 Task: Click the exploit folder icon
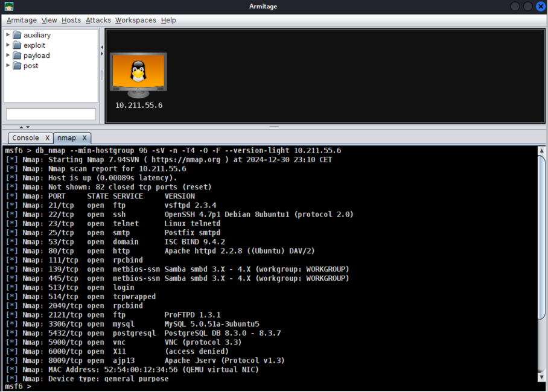(x=17, y=45)
